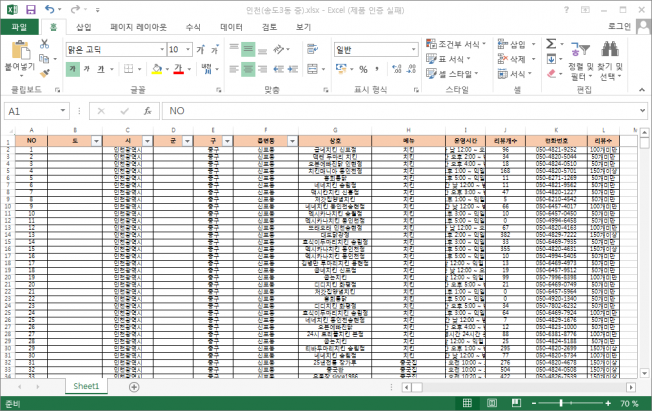
Task: Add a new sheet with plus button
Action: pyautogui.click(x=134, y=387)
